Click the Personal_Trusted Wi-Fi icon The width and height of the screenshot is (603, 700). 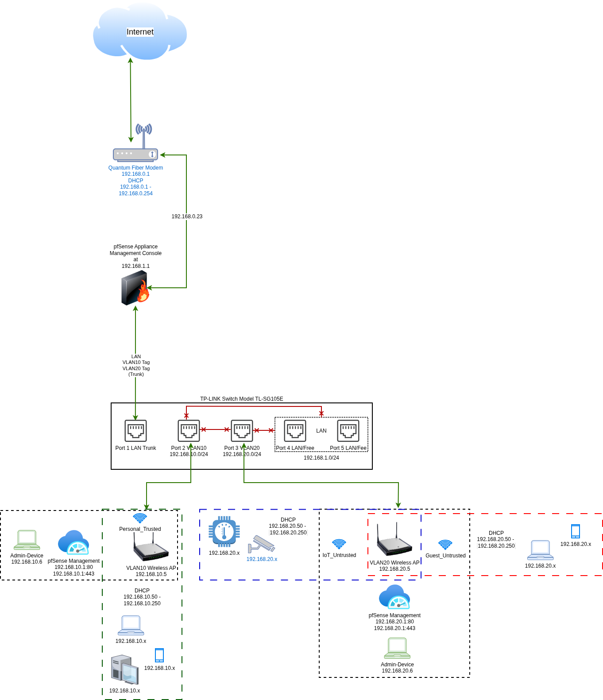(140, 518)
